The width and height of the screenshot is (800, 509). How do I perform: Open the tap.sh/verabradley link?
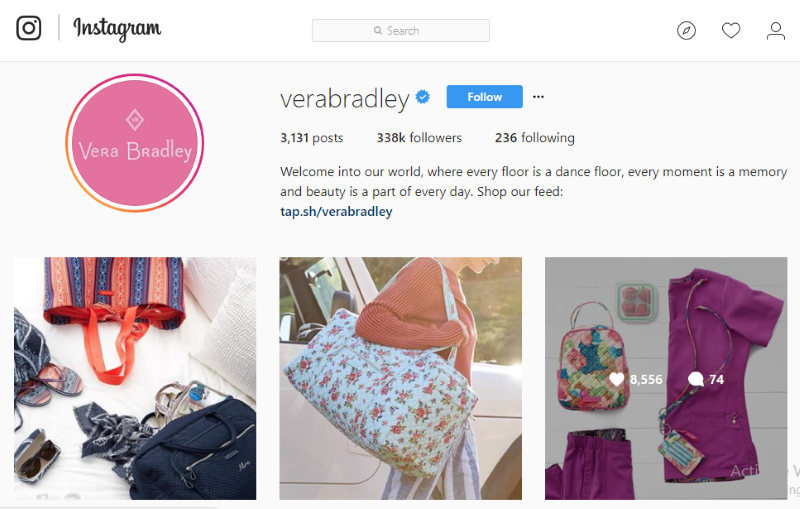click(x=336, y=212)
